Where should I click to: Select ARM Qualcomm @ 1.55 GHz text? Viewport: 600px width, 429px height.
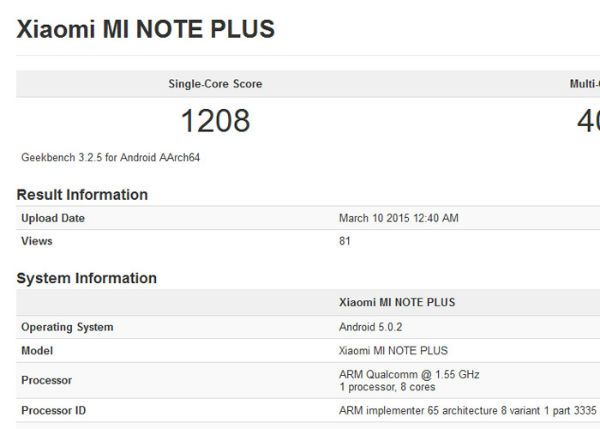click(409, 374)
